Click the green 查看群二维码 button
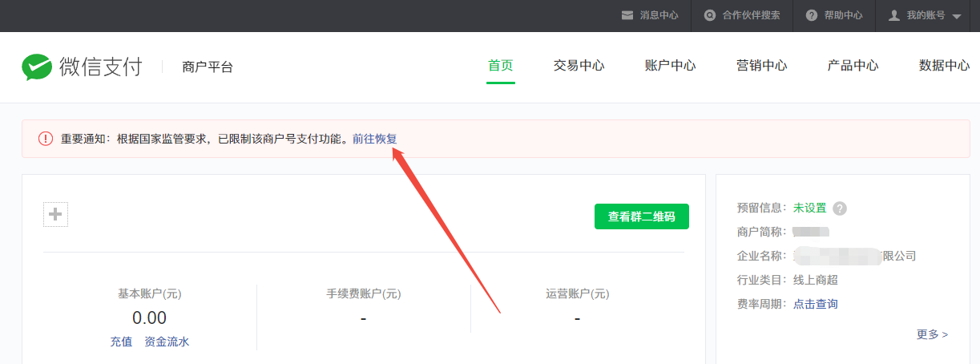Screen dimensions: 980x364 (x=642, y=216)
